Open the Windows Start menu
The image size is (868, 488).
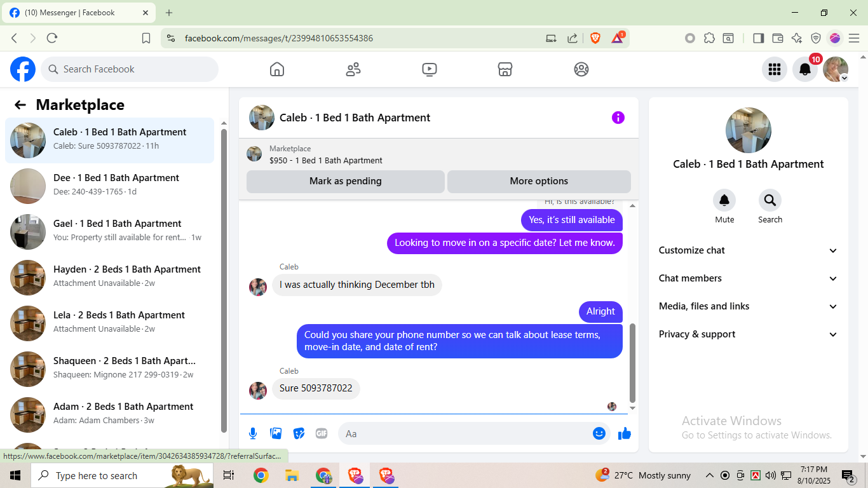pyautogui.click(x=15, y=475)
